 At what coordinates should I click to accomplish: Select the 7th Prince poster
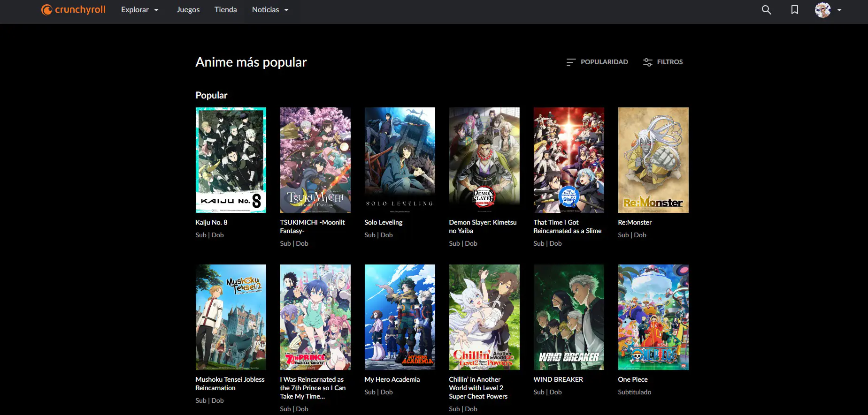click(x=315, y=317)
